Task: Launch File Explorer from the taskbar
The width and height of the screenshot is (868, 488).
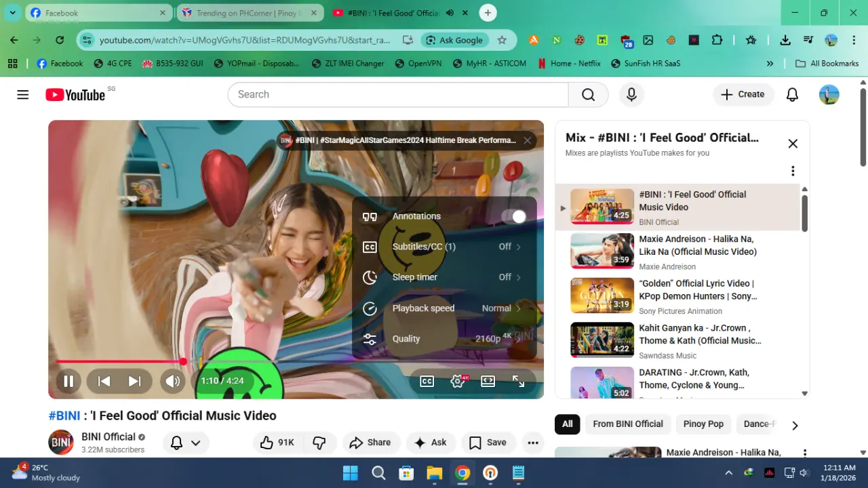Action: (x=434, y=473)
